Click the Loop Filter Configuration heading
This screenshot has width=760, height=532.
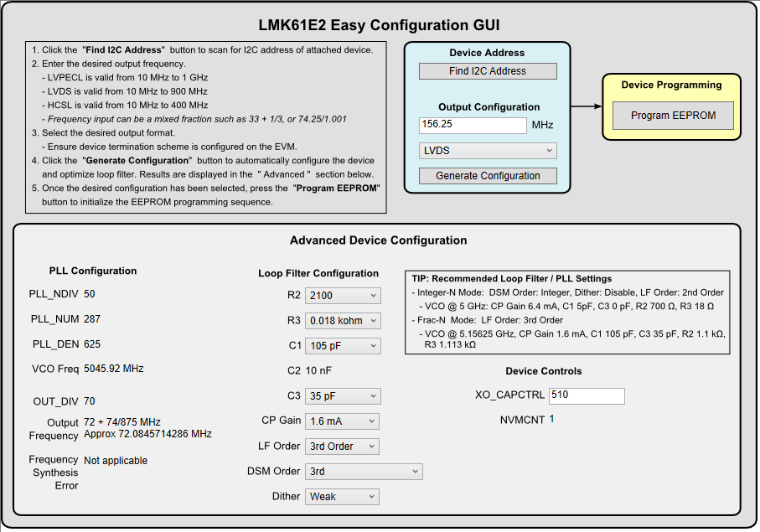pyautogui.click(x=318, y=273)
